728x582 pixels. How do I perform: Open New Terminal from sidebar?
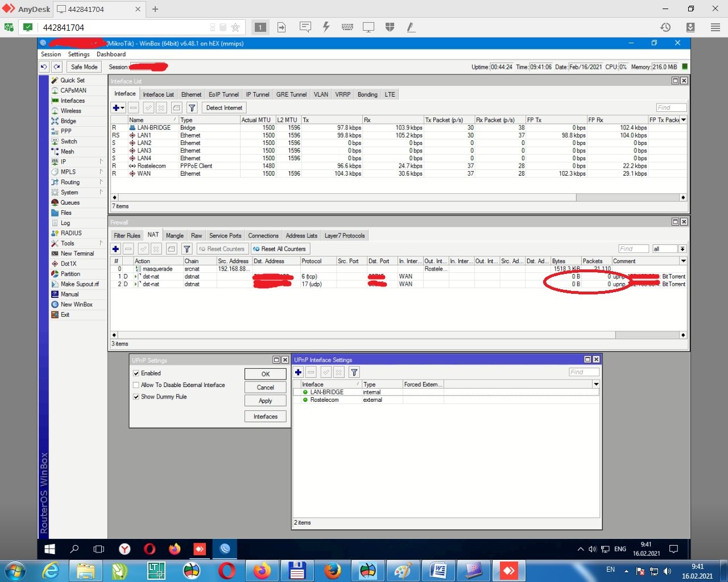(x=77, y=253)
